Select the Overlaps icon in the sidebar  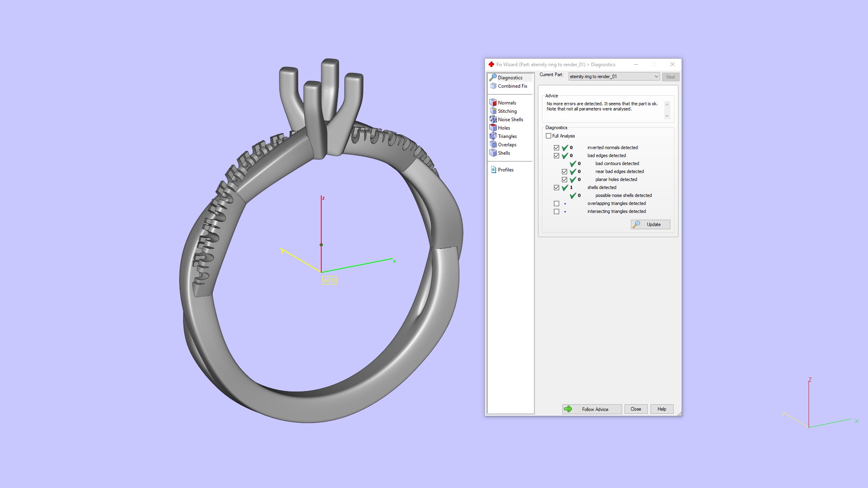(x=493, y=144)
